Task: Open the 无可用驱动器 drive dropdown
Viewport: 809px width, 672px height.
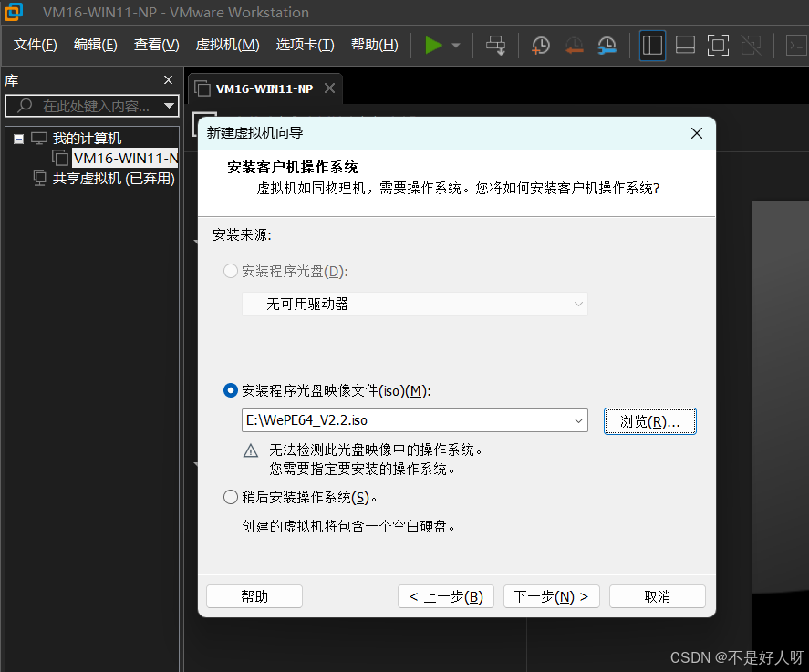Action: (x=415, y=305)
